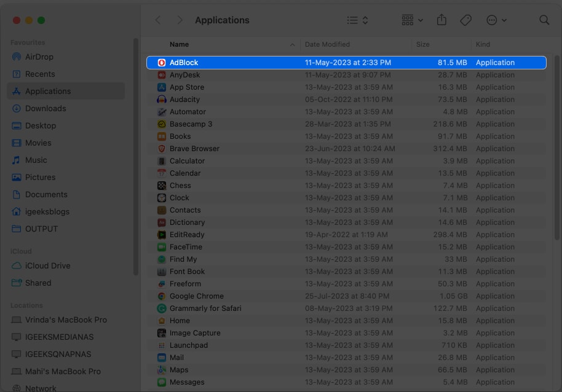
Task: Select the Google Chrome icon
Action: coord(162,296)
